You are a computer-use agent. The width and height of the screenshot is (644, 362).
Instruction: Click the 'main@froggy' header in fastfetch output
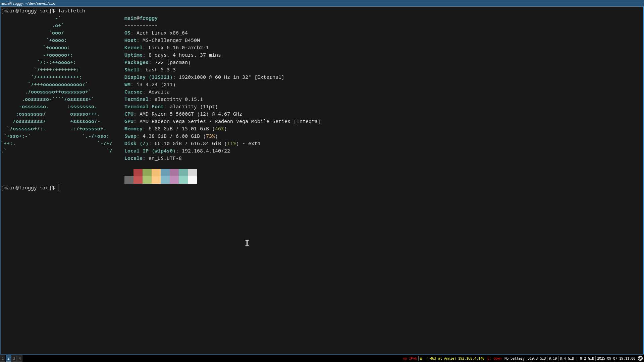[141, 18]
